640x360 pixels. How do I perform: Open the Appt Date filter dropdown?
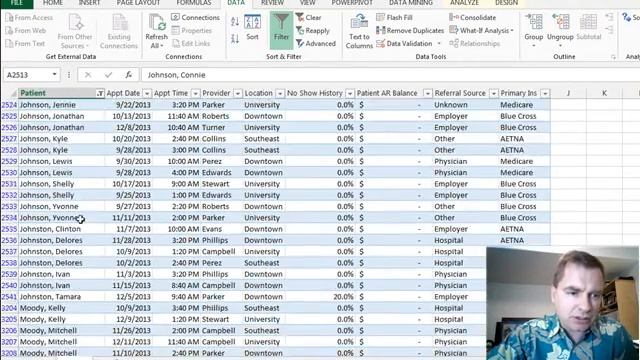[x=147, y=93]
